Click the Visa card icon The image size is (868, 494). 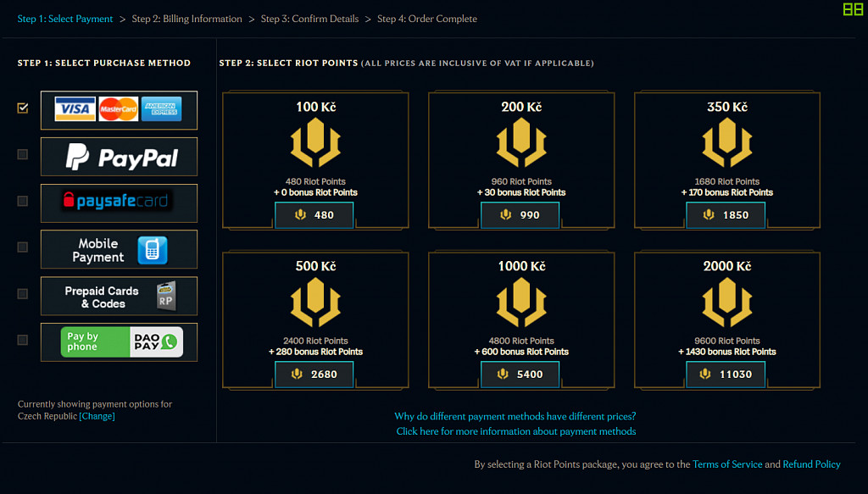point(75,109)
